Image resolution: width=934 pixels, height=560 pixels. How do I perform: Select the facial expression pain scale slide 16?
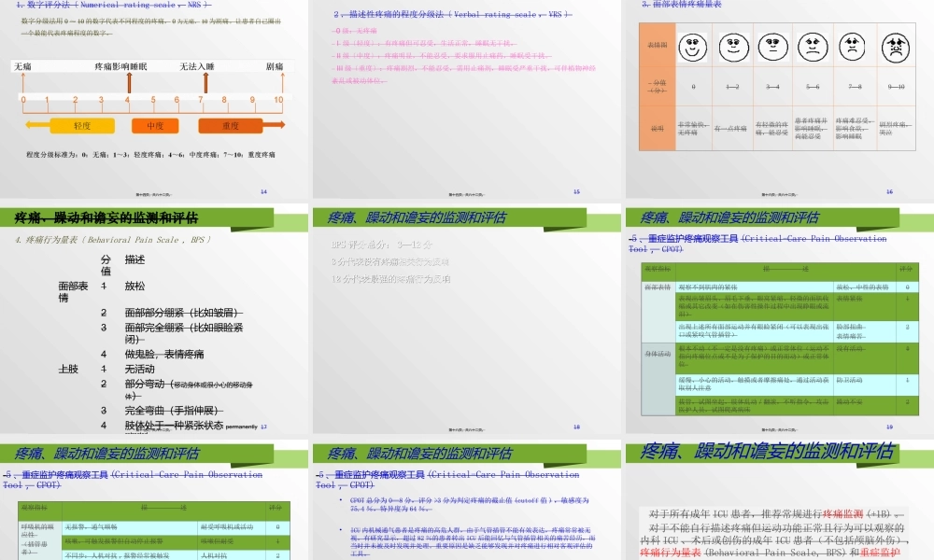point(780,99)
